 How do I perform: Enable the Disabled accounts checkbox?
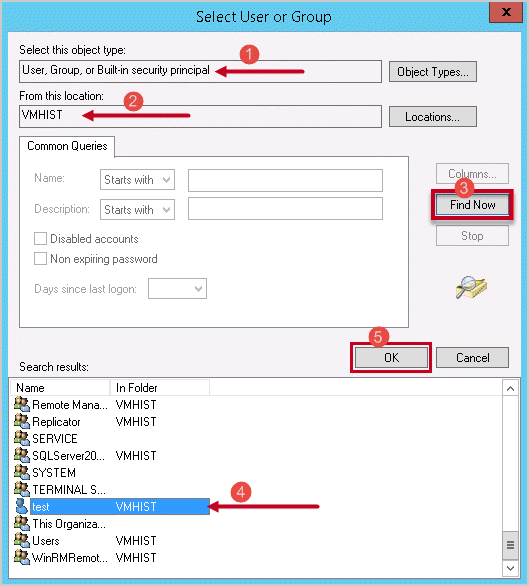[x=40, y=238]
